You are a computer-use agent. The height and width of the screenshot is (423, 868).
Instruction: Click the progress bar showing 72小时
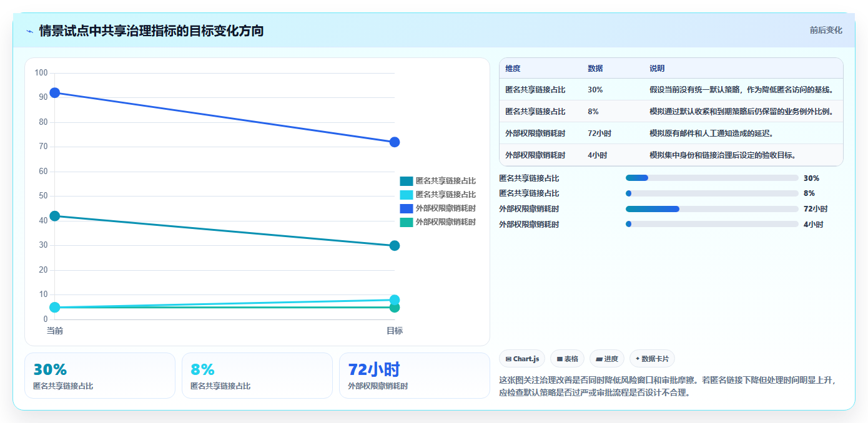point(712,209)
